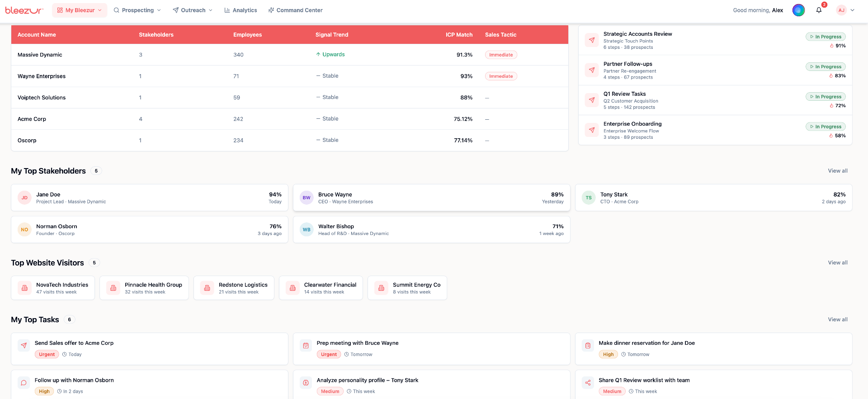Open Norman Osborn's stakeholder card

pos(150,230)
